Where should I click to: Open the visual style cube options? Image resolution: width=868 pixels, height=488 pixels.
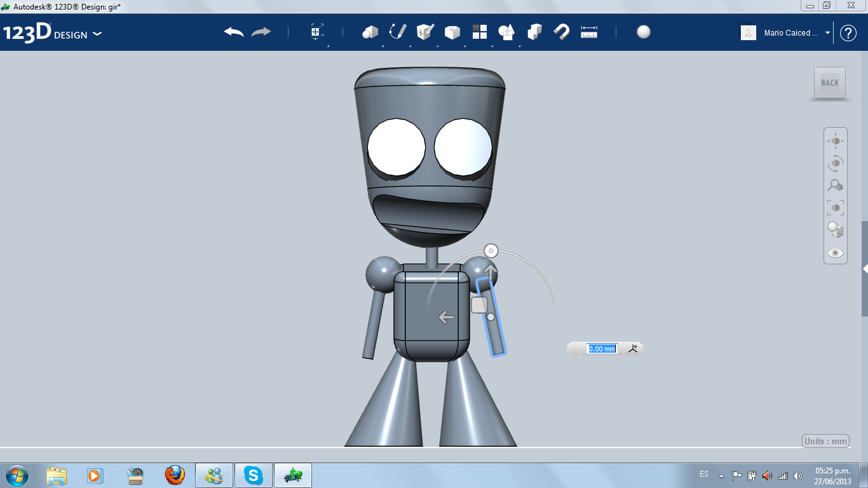point(836,230)
